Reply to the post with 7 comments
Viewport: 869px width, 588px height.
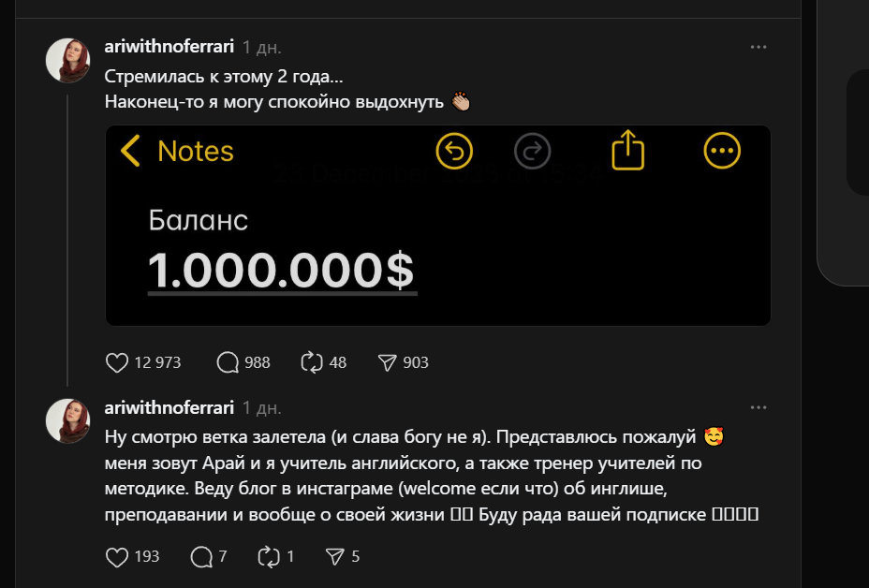(201, 557)
